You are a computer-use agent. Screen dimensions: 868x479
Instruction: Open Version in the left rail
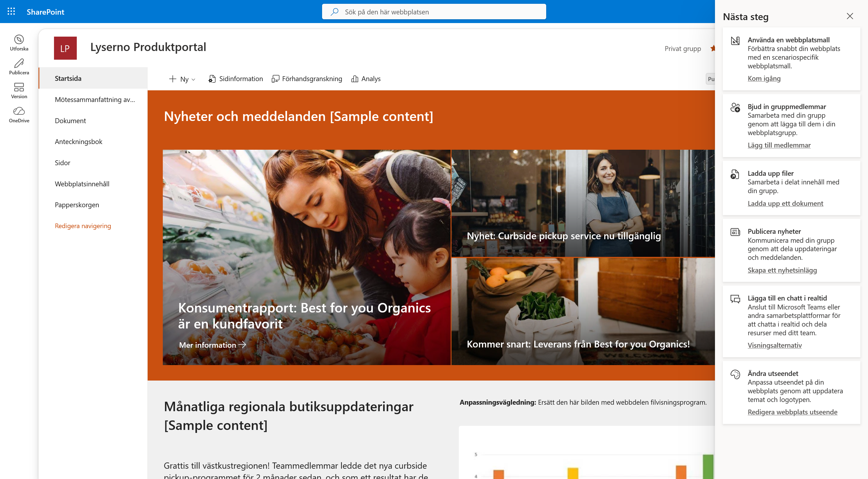point(19,91)
